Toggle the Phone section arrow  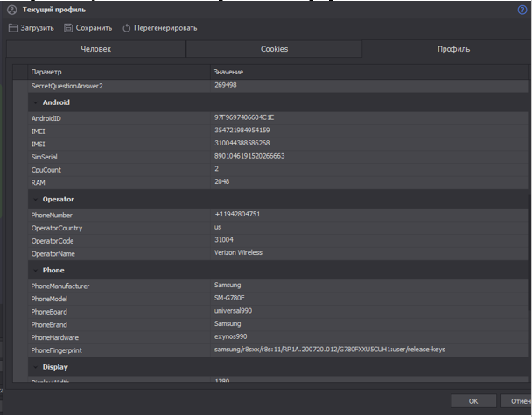[x=35, y=271]
